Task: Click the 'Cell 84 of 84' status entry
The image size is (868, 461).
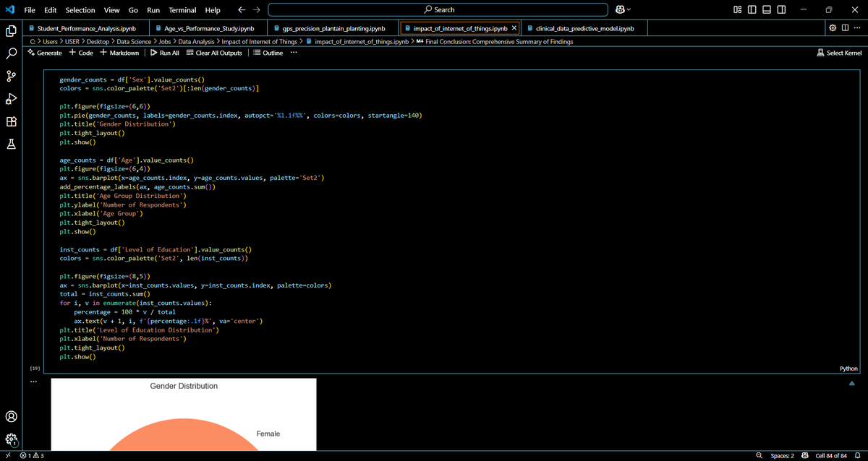Action: point(831,455)
